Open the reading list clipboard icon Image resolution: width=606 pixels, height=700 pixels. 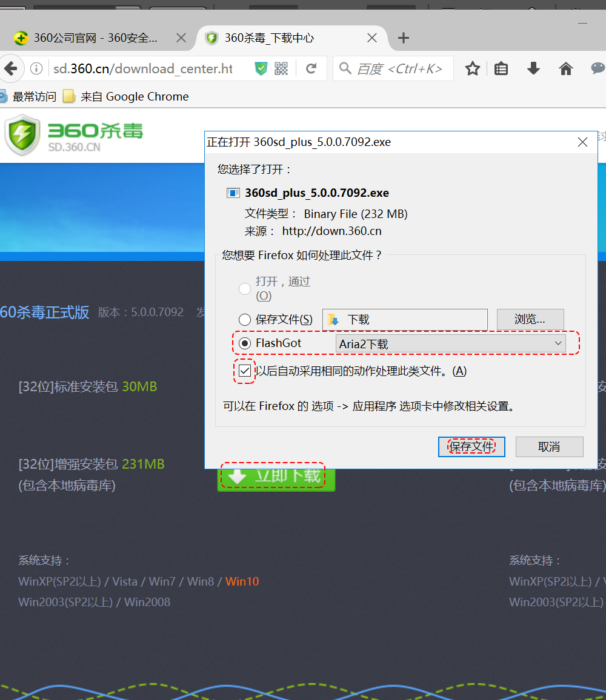[x=501, y=68]
